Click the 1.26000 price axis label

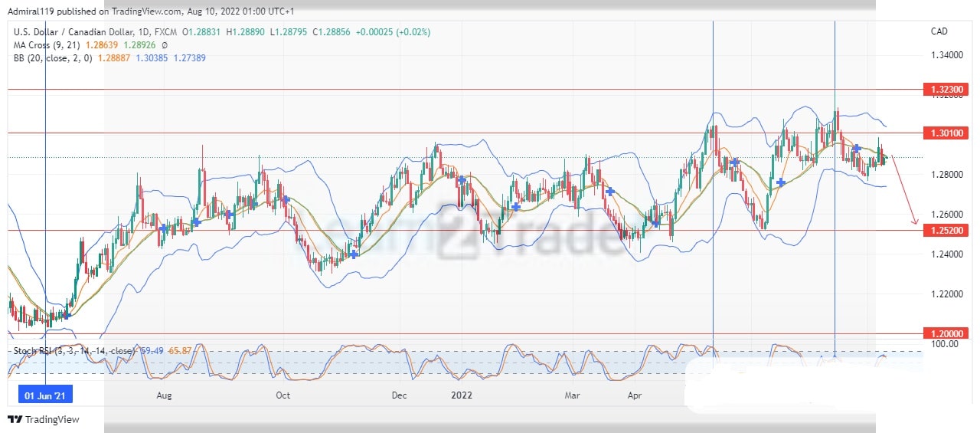click(946, 215)
